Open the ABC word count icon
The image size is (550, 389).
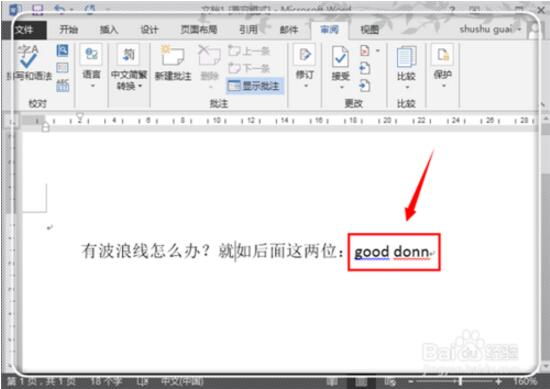tap(62, 85)
